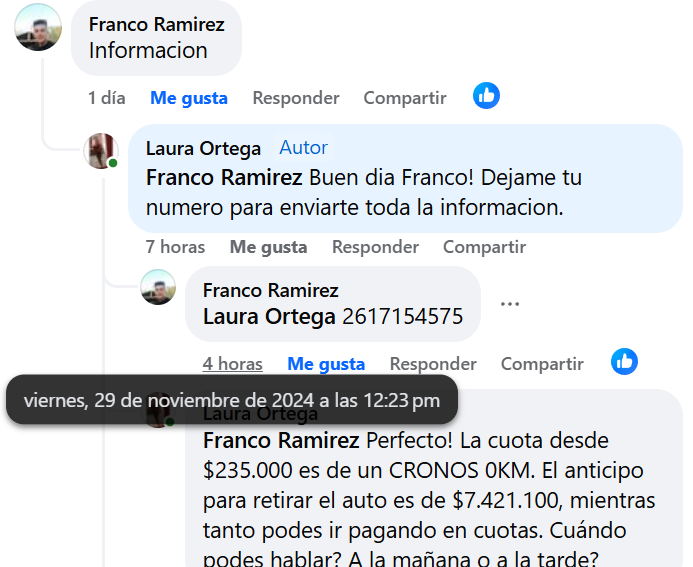Click the like reaction icon beside the phone number comment

pyautogui.click(x=624, y=362)
